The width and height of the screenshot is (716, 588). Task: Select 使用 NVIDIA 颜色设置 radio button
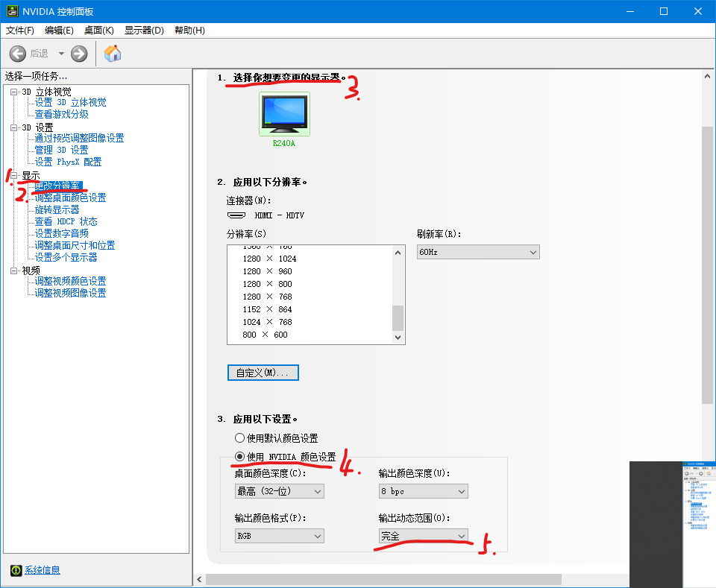click(x=239, y=456)
